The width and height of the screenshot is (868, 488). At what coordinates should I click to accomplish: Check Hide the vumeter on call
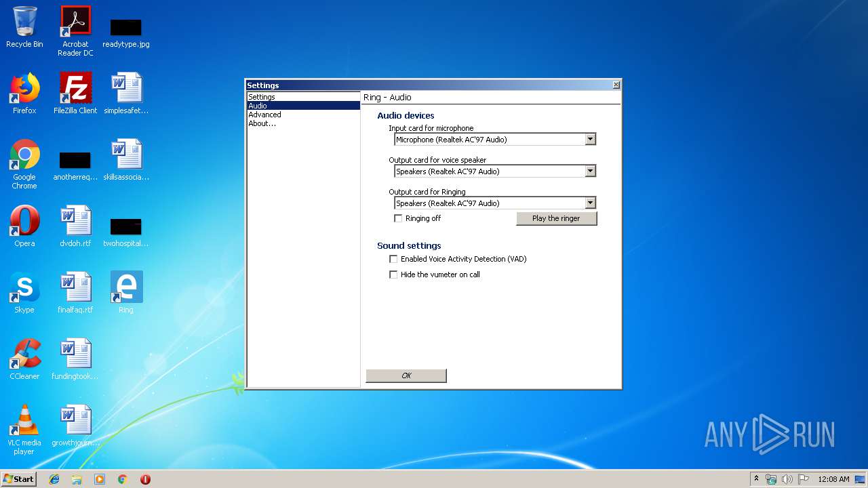[393, 274]
